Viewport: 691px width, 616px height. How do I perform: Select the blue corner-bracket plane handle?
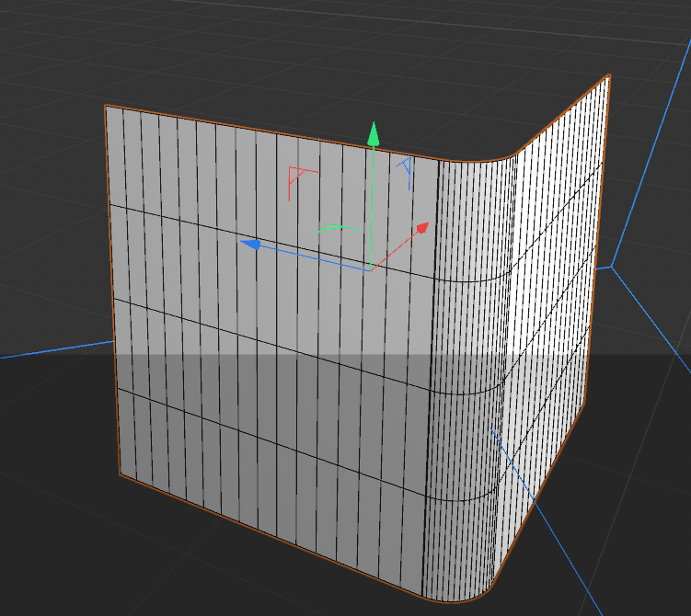click(405, 173)
